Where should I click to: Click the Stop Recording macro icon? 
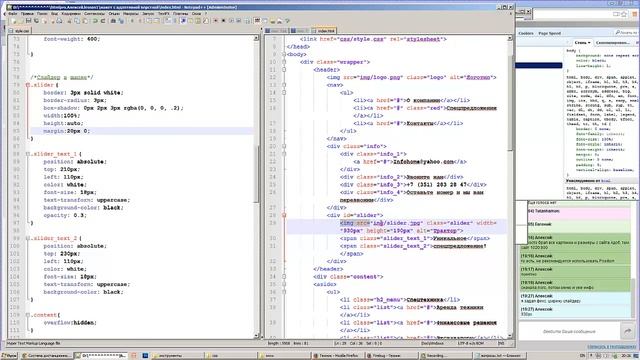tap(223, 20)
